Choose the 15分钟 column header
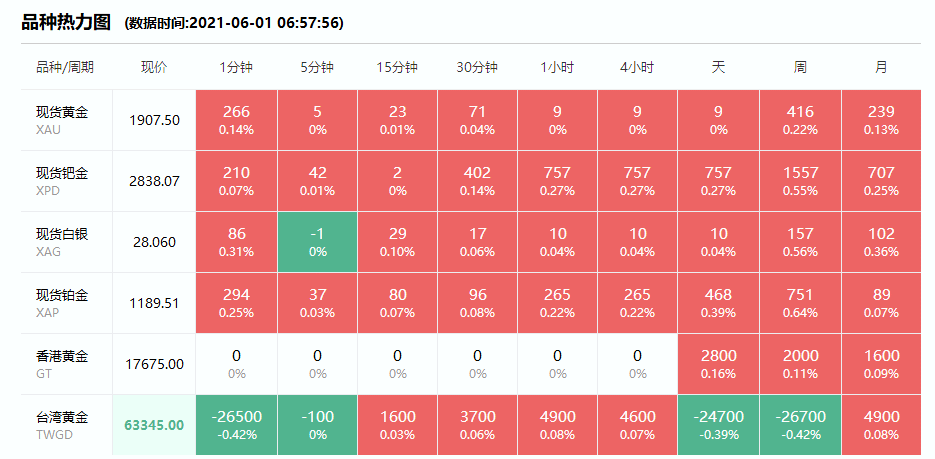 coord(397,68)
